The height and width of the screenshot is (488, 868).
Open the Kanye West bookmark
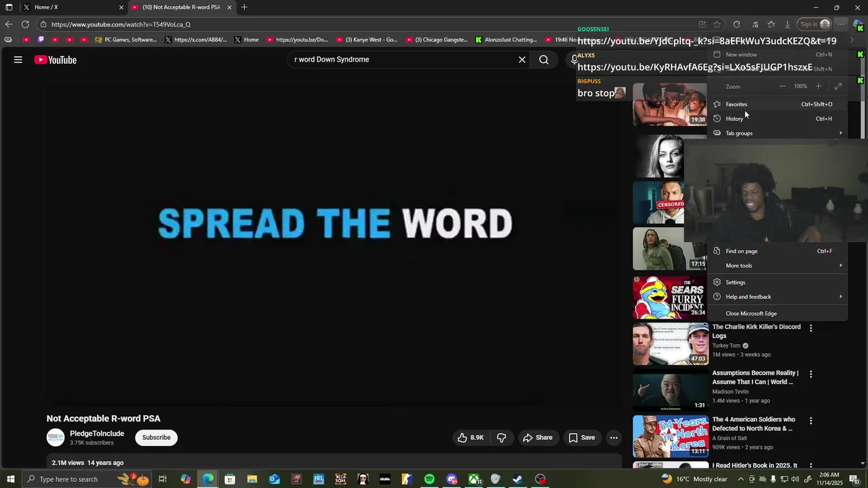367,40
